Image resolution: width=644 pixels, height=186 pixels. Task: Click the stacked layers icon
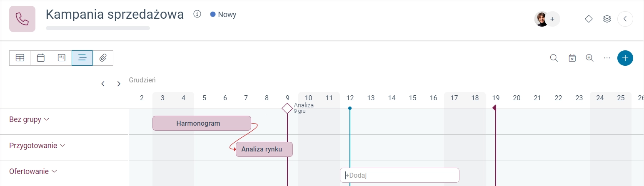pos(607,19)
